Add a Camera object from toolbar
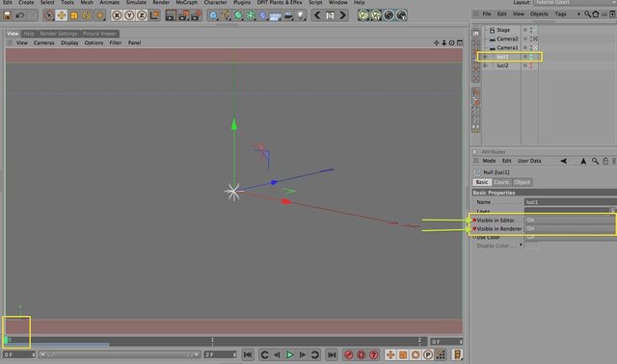This screenshot has height=364, width=617. pyautogui.click(x=288, y=15)
